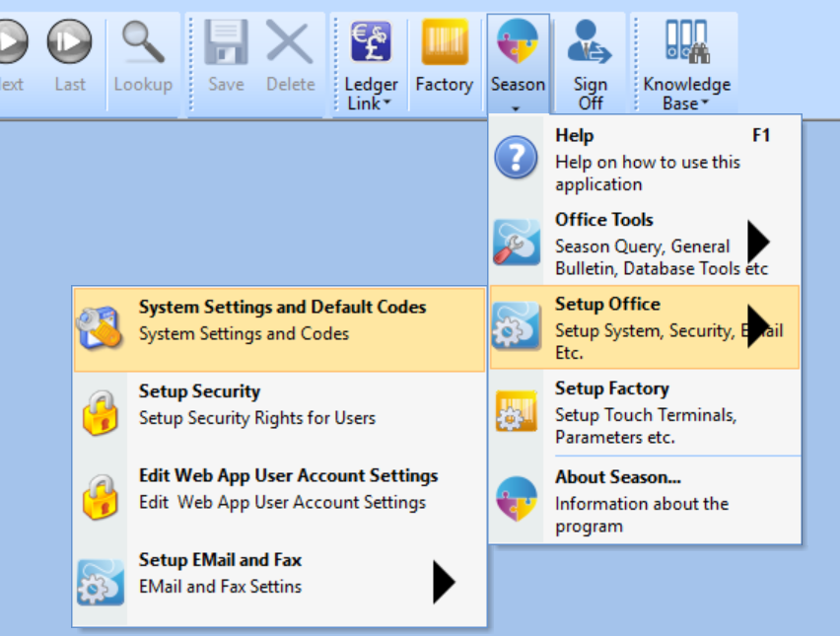The height and width of the screenshot is (636, 840).
Task: Click the Setup EMail and Fax gear icon
Action: click(101, 583)
